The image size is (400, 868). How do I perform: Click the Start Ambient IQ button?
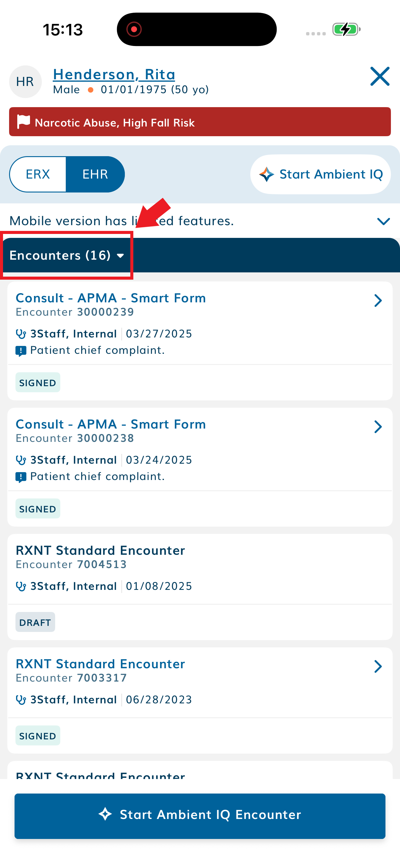point(320,174)
